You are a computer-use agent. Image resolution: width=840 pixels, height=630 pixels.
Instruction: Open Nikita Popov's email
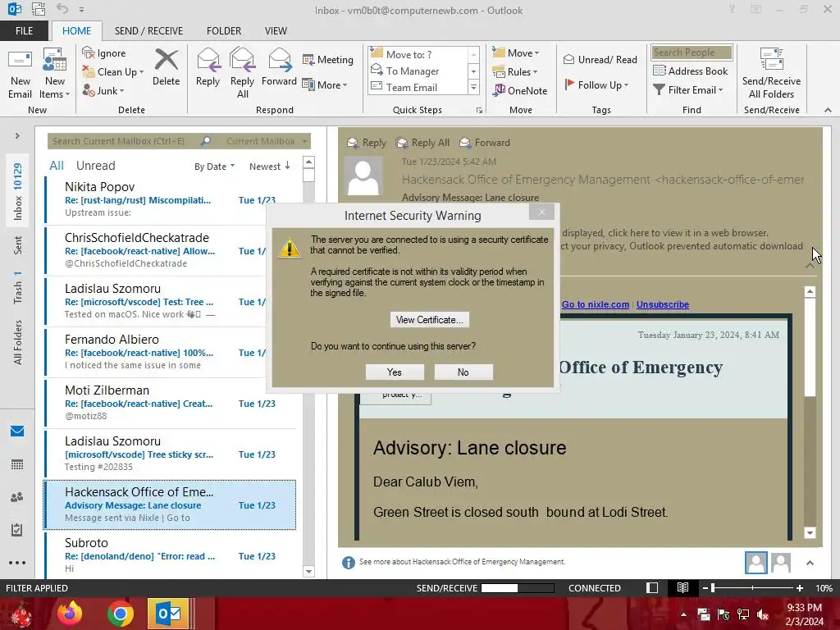(171, 199)
